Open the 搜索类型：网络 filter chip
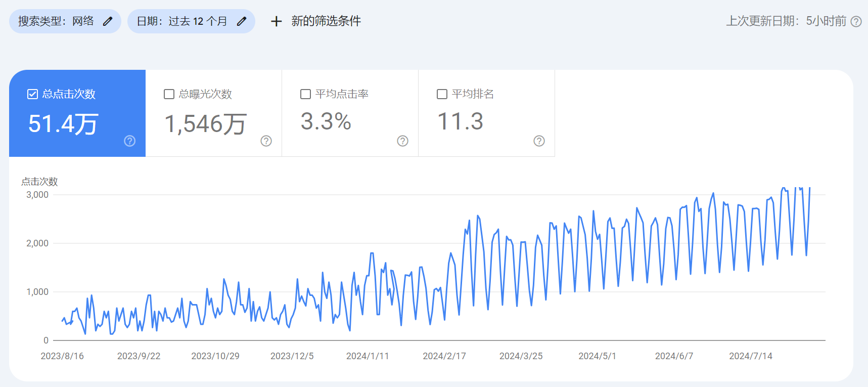 65,21
